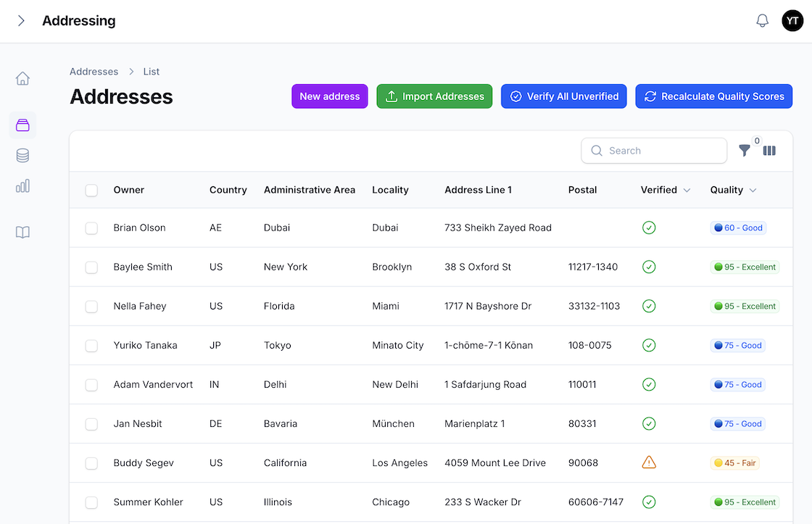Check the Yuriko Tanaka row checkbox
The width and height of the screenshot is (812, 524).
point(91,346)
